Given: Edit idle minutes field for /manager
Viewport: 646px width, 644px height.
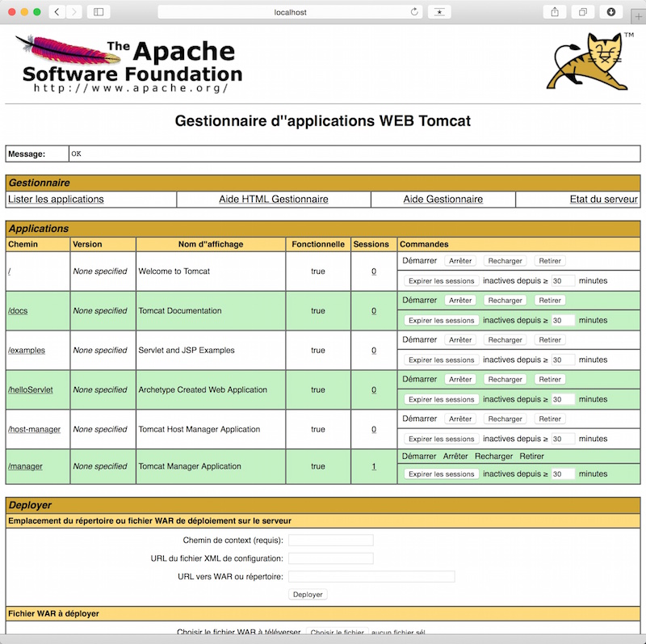Looking at the screenshot, I should pos(563,474).
